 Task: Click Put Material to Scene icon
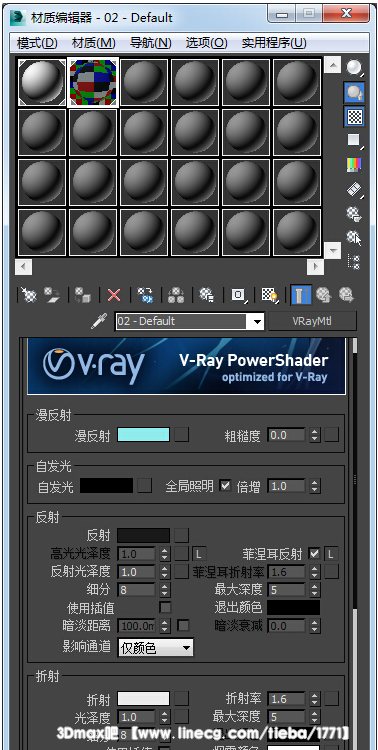pyautogui.click(x=51, y=295)
